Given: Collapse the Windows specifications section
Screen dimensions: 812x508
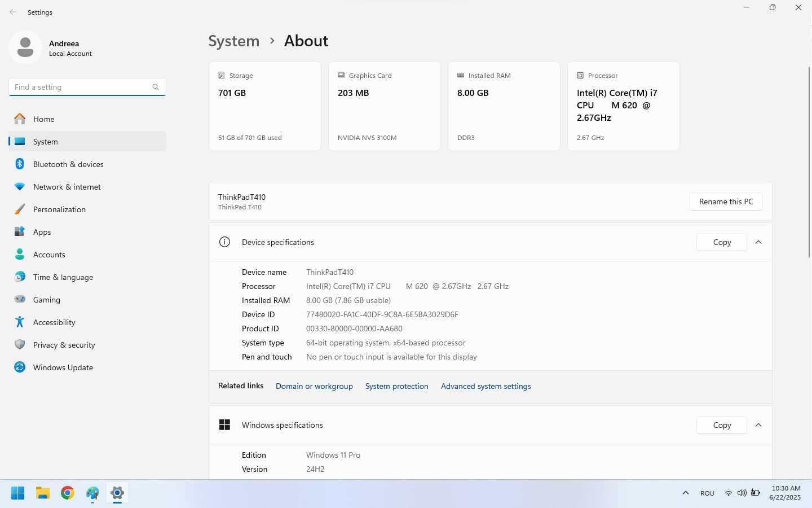Looking at the screenshot, I should pos(758,425).
